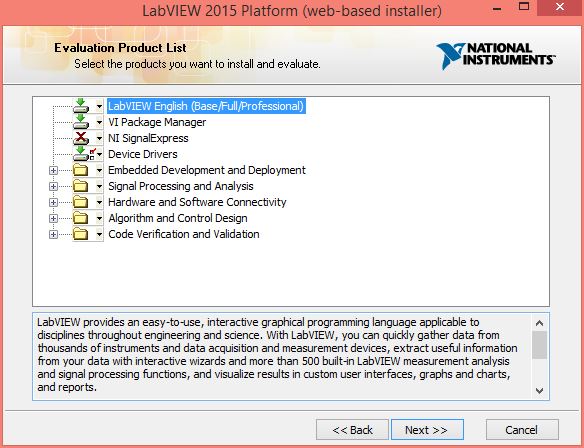Viewport: 584px width, 448px height.
Task: Cancel the LabVIEW installation
Action: [x=522, y=430]
